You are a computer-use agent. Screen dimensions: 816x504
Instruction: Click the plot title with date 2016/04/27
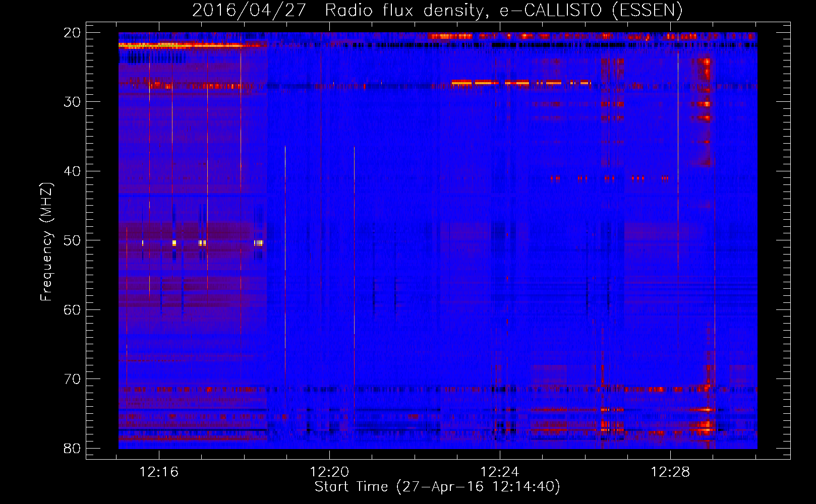[437, 10]
